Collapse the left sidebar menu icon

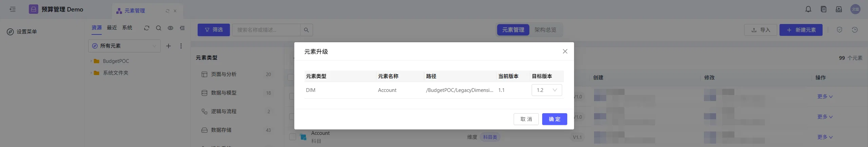coord(13,9)
